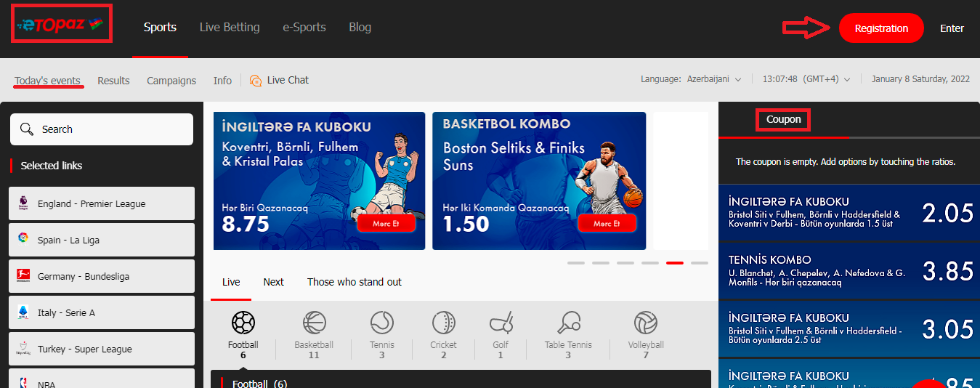The height and width of the screenshot is (388, 980).
Task: Switch to Those who stand out tab
Action: point(355,282)
